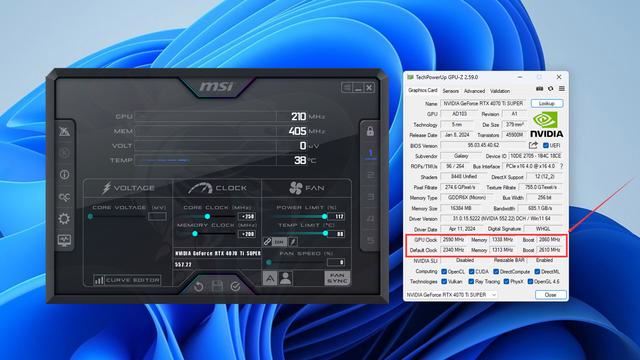
Task: Toggle auto fan mode 'A' button
Action: [270, 278]
